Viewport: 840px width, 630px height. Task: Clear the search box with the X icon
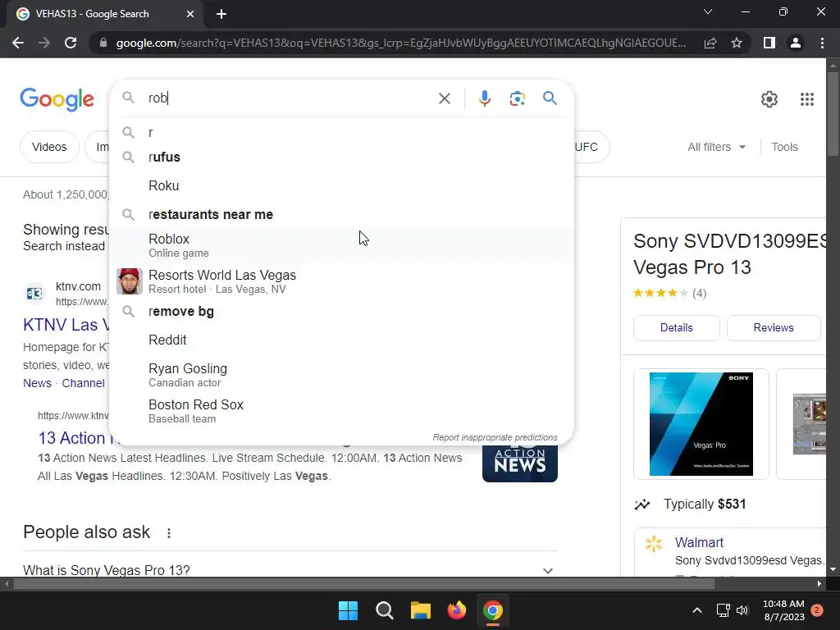point(444,98)
